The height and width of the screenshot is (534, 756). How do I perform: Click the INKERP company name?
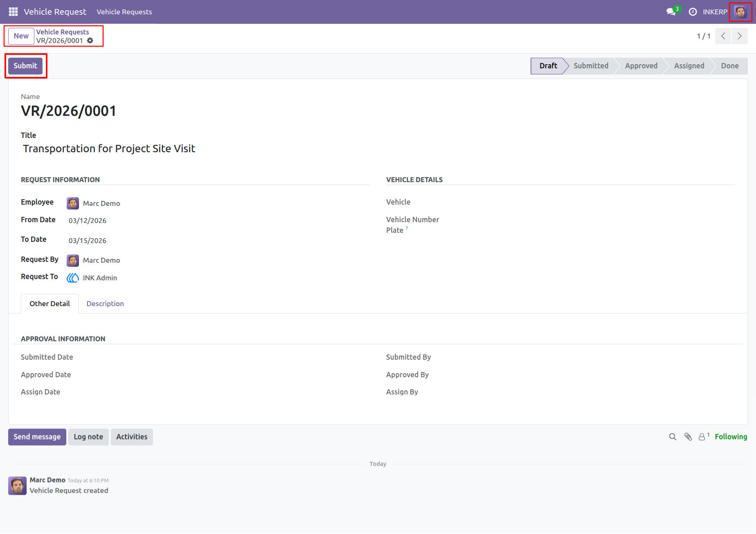(x=715, y=12)
